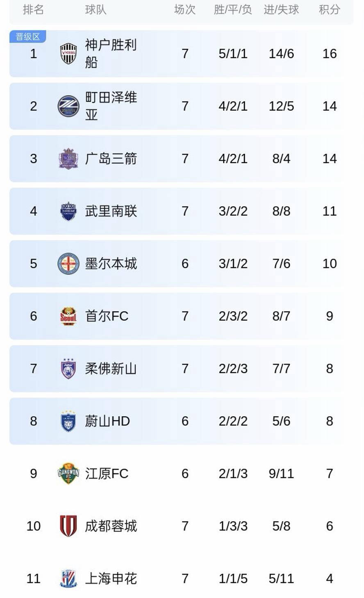Viewport: 364px width, 598px height.
Task: Tap the Chengdu Rongcheng red crest
Action: coord(68,526)
